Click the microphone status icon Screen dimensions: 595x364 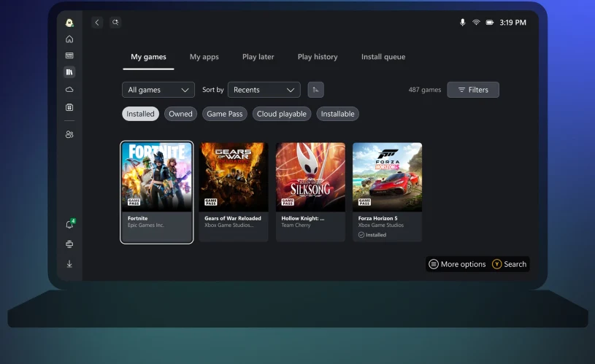[x=463, y=23]
